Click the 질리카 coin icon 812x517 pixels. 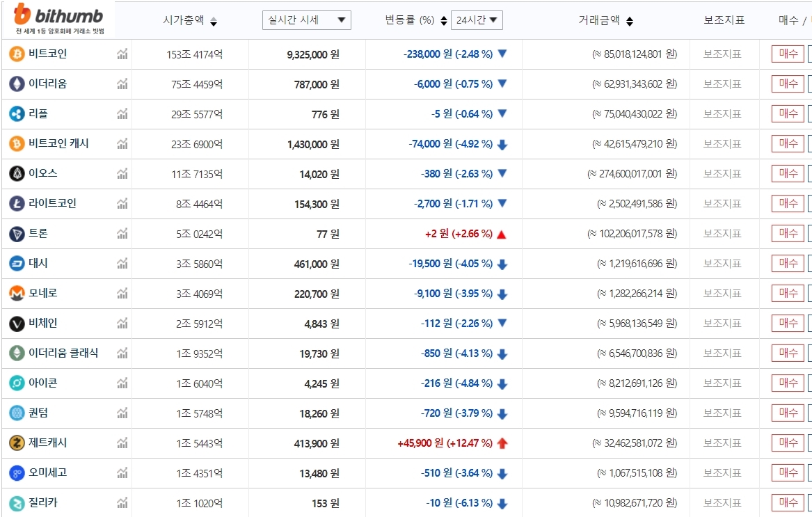[x=17, y=502]
